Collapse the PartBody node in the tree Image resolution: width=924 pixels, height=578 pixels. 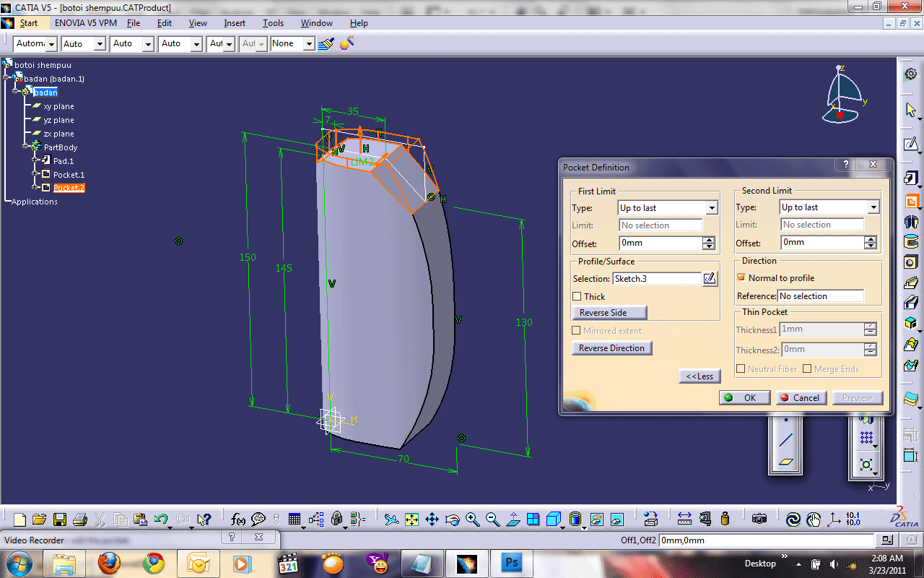24,147
